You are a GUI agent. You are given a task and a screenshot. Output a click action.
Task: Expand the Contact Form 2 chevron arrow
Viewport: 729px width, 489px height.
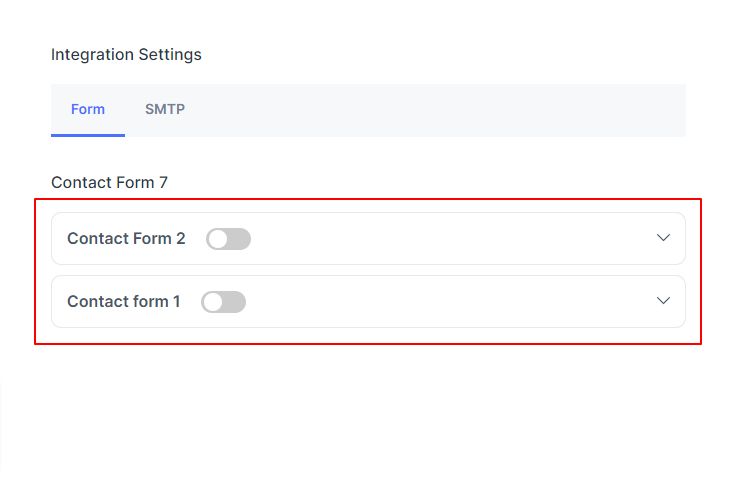coord(663,238)
